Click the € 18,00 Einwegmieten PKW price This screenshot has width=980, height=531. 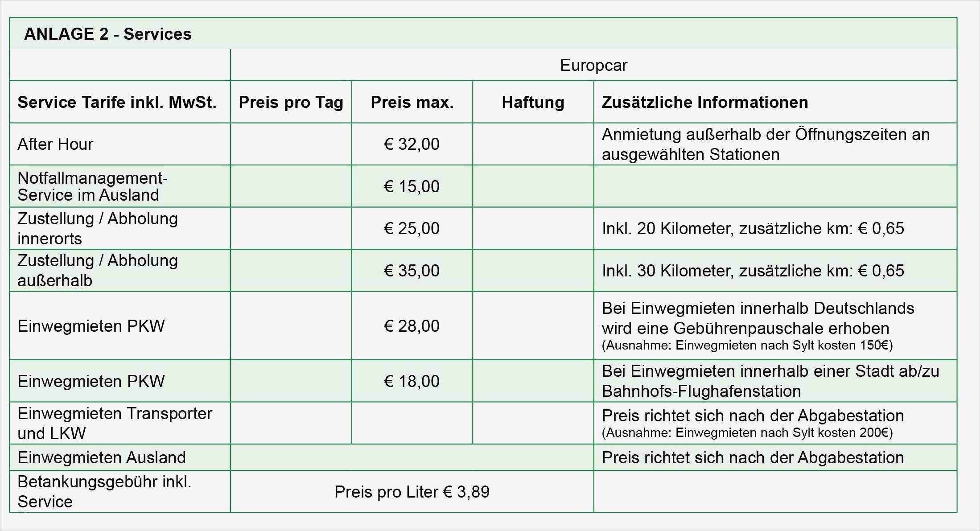[x=412, y=381]
